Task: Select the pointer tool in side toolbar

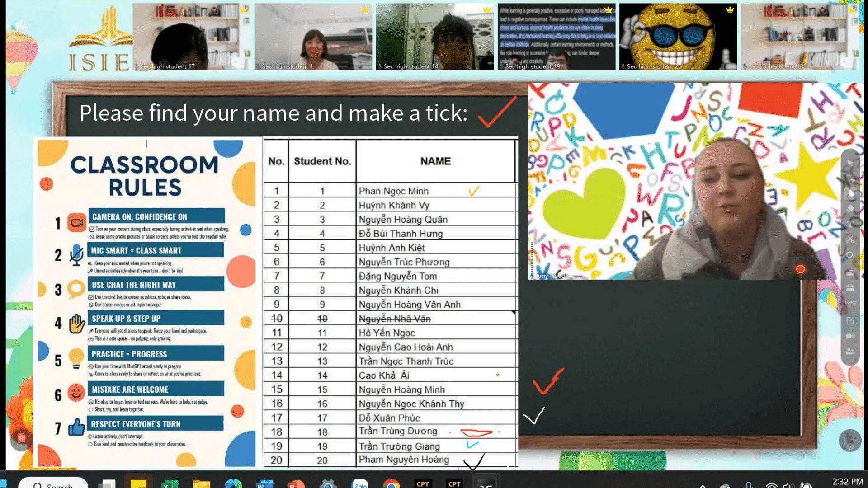Action: tap(850, 163)
